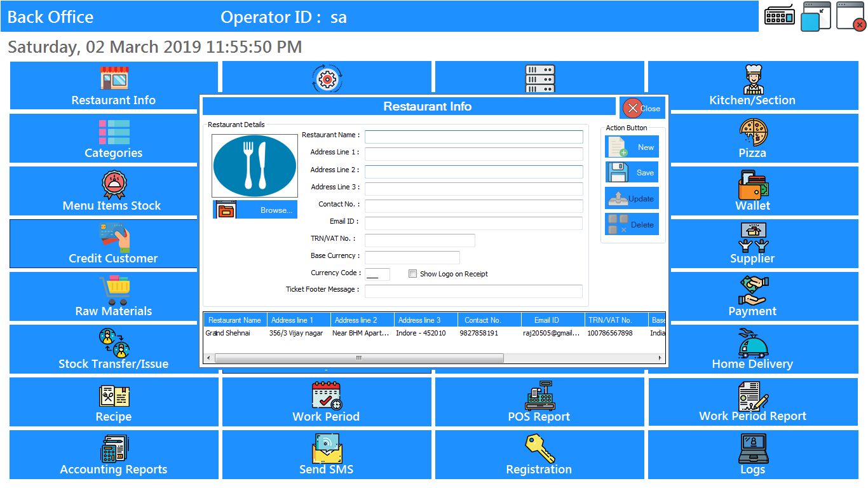Open the Accounting Reports tile
Screen dimensions: 868x488
[113, 455]
